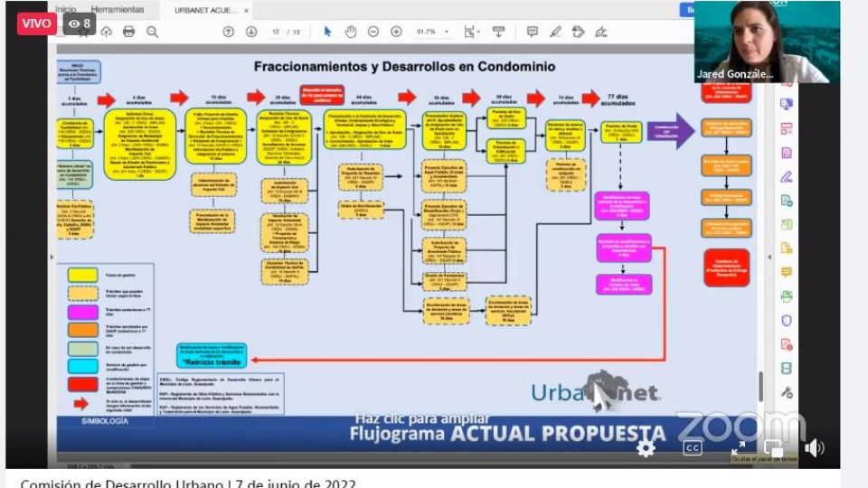Toggle closed captions with CC button
Screen dimensions: 868x488
click(693, 447)
